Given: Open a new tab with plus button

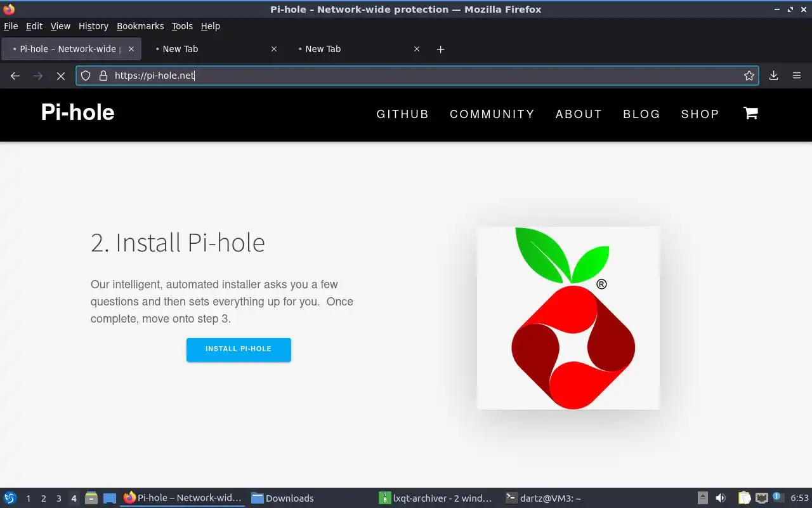Looking at the screenshot, I should [x=441, y=49].
